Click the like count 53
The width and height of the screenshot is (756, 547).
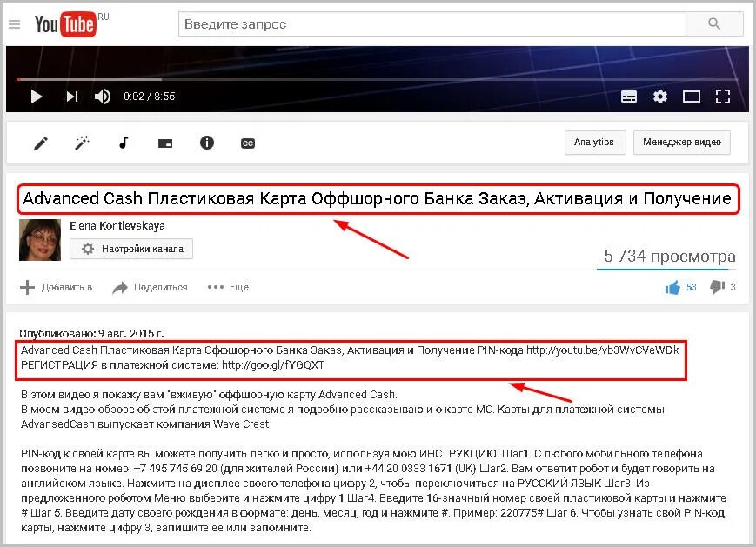point(692,287)
